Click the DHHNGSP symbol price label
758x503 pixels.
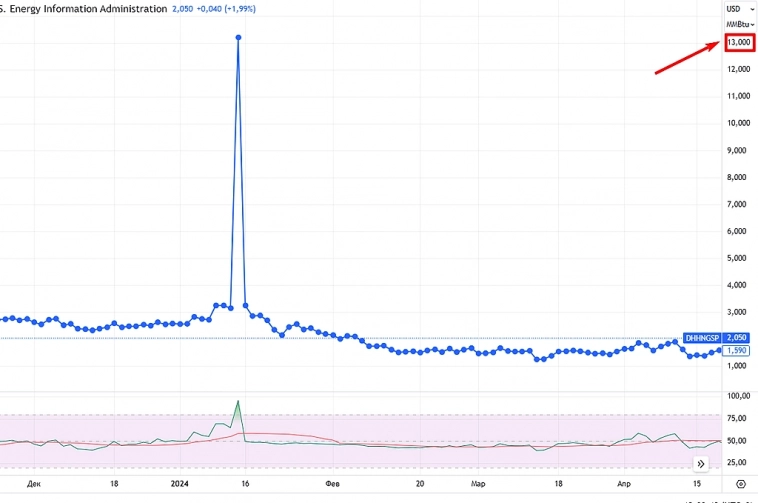[x=702, y=339]
